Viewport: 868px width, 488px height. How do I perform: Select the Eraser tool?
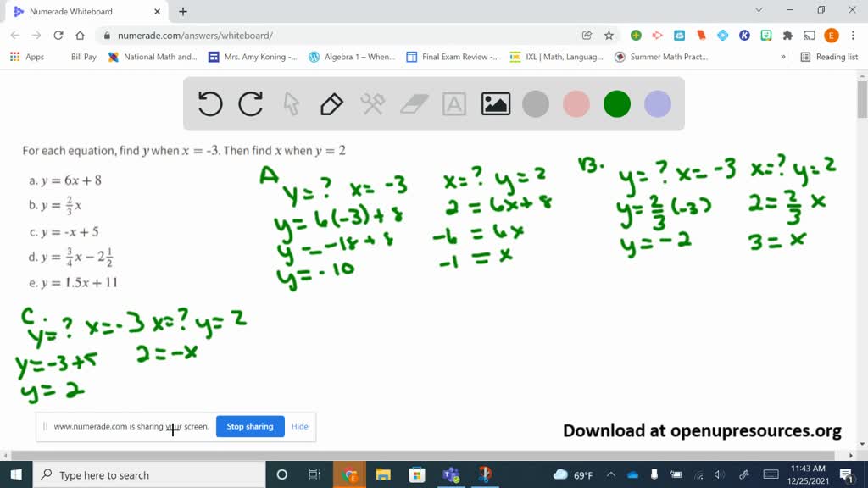coord(413,103)
